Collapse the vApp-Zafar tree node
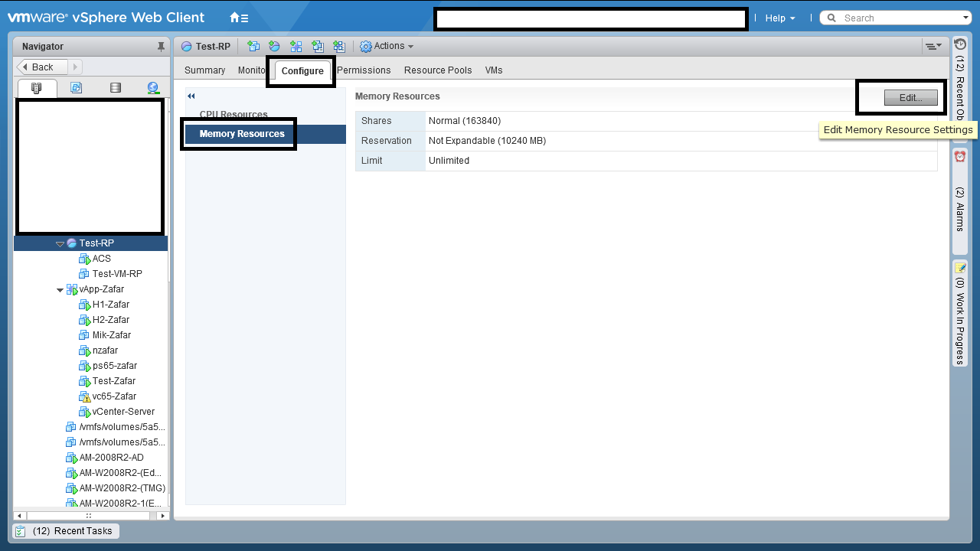 pos(60,289)
